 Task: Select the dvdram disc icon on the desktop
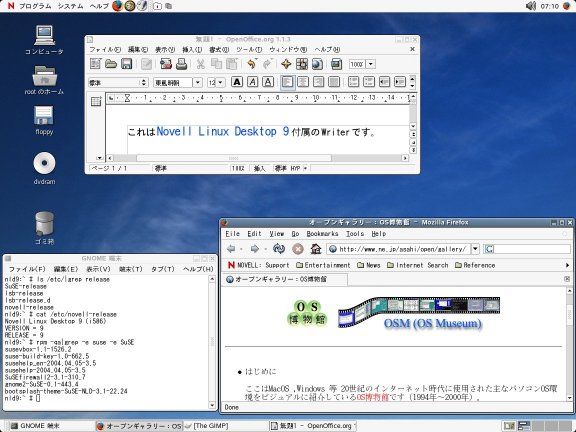[x=44, y=168]
